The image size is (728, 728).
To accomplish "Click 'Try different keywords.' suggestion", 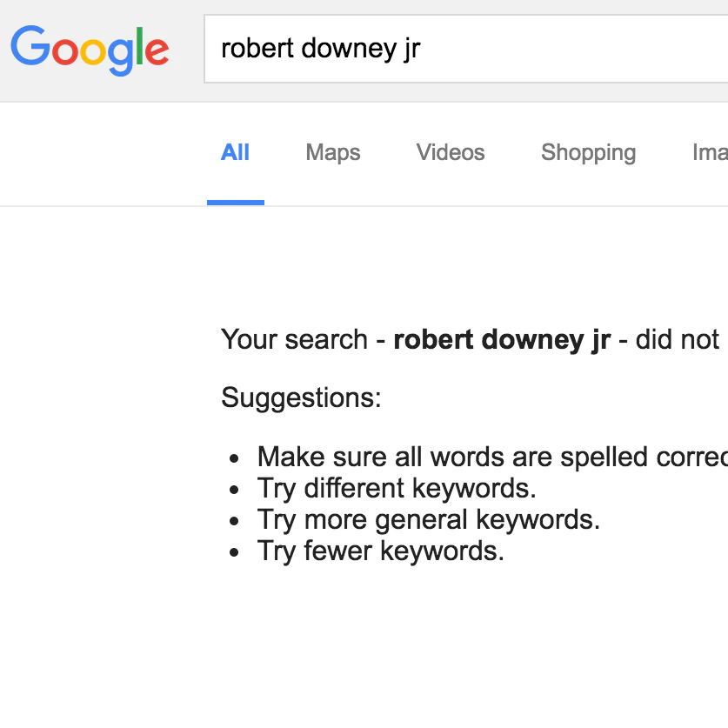I will [397, 489].
